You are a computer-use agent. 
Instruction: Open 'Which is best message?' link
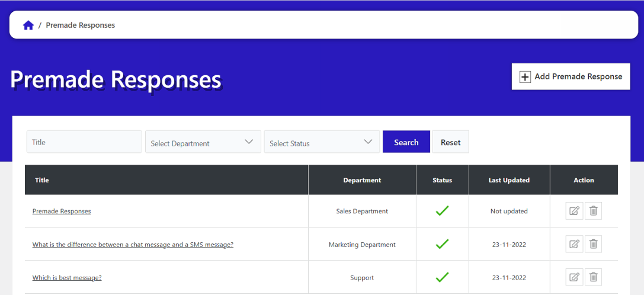(x=67, y=278)
